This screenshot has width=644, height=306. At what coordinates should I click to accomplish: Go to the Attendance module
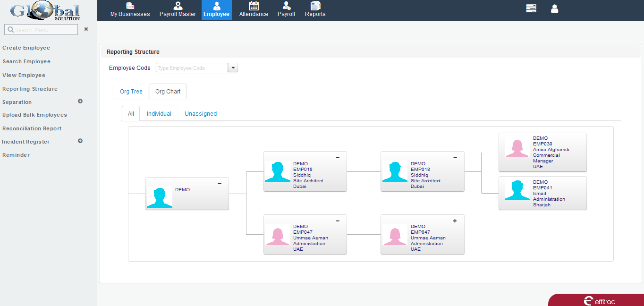254,10
